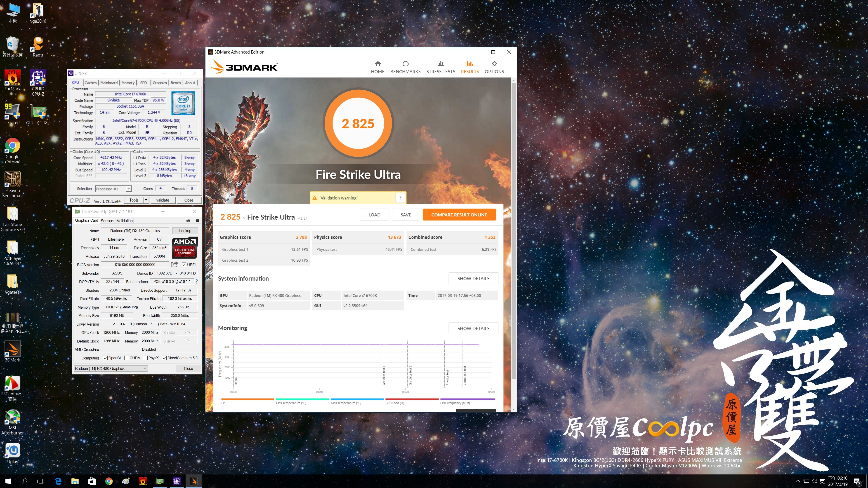Image resolution: width=868 pixels, height=488 pixels.
Task: Open Fraps desktop shortcut
Action: coord(12,114)
